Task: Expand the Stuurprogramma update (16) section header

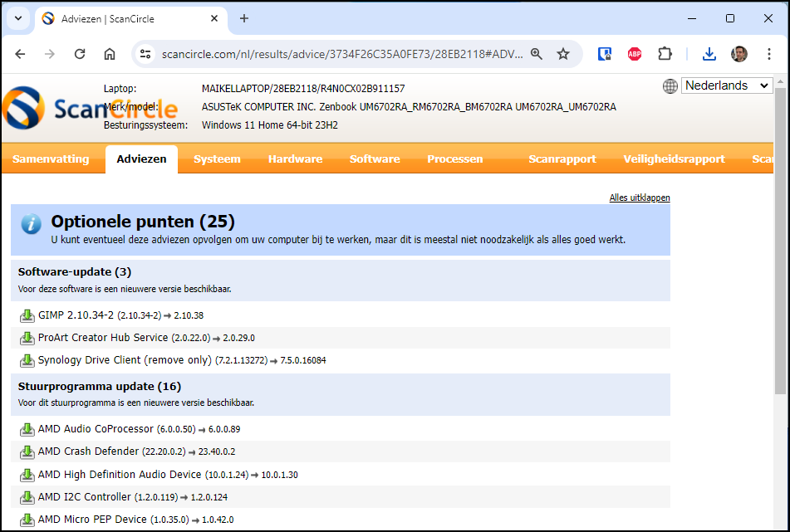Action: [341, 394]
